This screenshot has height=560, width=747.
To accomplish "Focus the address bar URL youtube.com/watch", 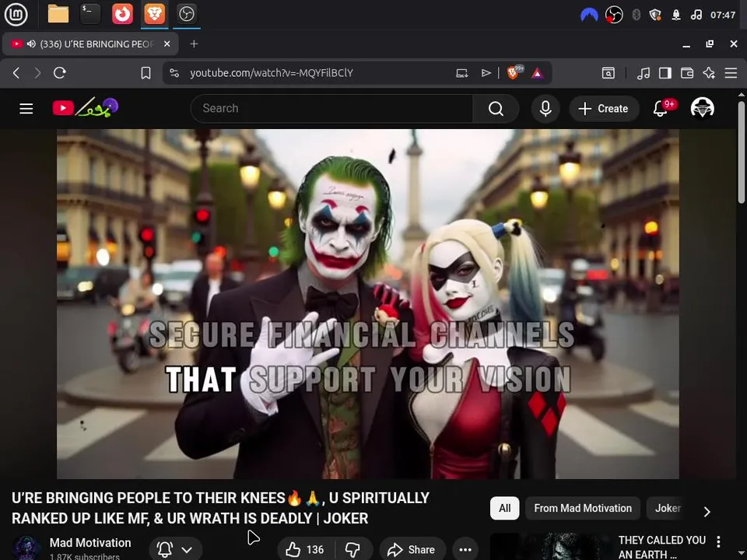I will tap(272, 73).
